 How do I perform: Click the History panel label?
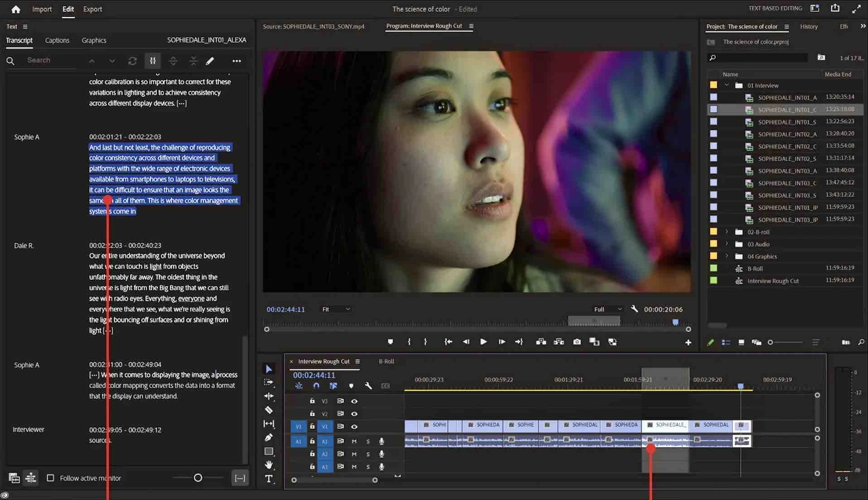[809, 26]
